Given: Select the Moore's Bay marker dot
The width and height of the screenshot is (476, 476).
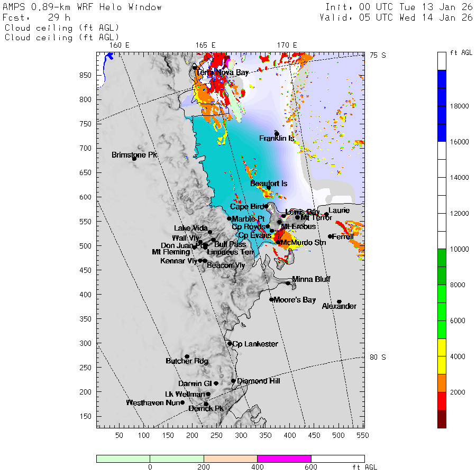Looking at the screenshot, I should click(x=271, y=299).
